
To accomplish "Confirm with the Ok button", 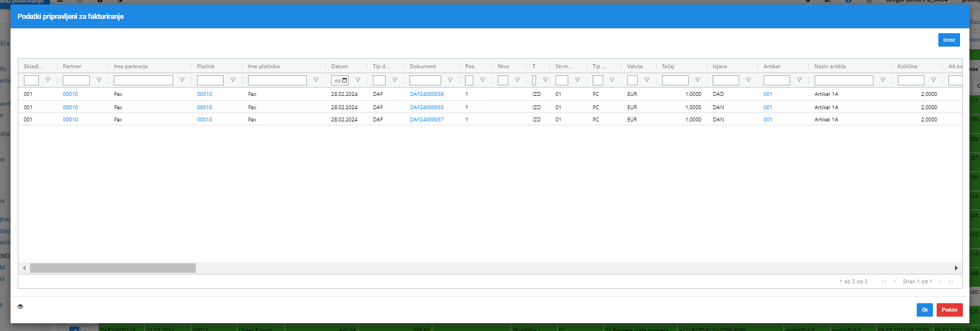I will pyautogui.click(x=925, y=310).
